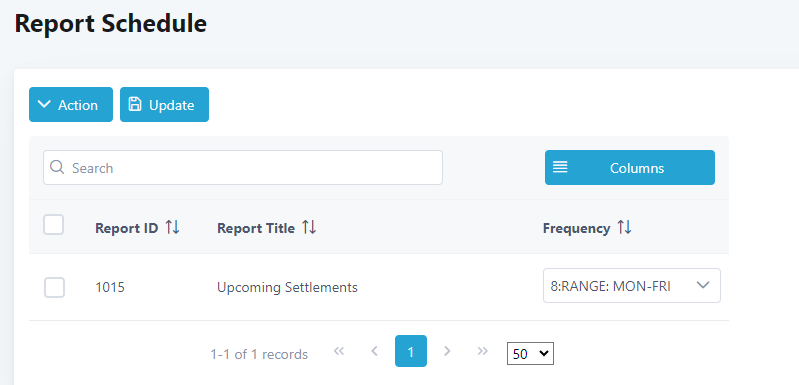Click the Upcoming Settlements report title
The image size is (799, 385).
click(287, 287)
